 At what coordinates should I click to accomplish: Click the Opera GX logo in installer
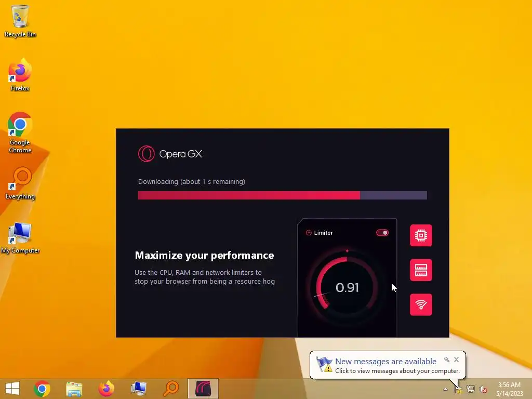170,154
